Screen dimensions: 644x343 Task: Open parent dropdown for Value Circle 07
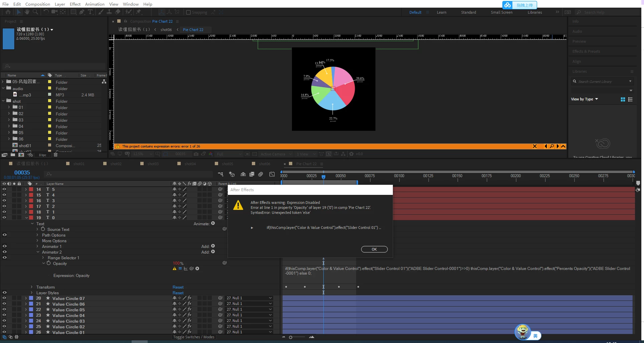click(x=249, y=298)
